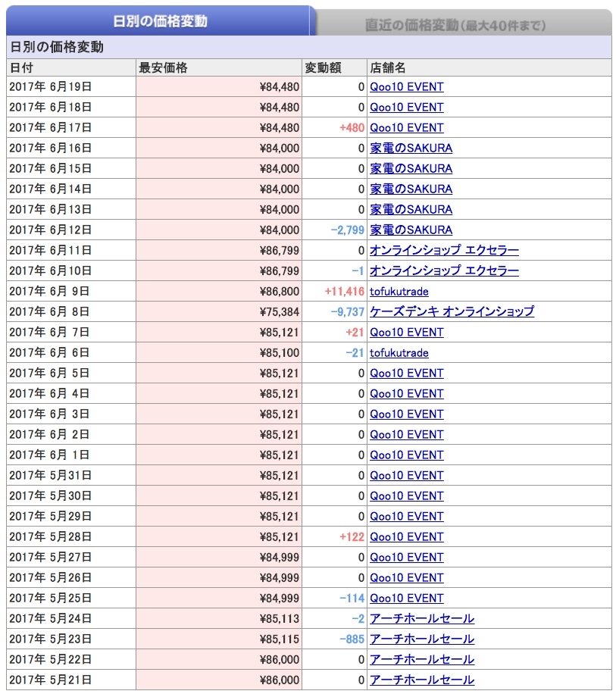Select the −21 price change value
Image resolution: width=616 pixels, height=694 pixels.
(355, 353)
